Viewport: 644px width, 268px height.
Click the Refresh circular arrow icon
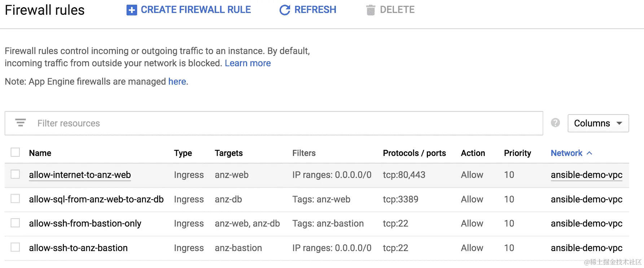(x=285, y=10)
